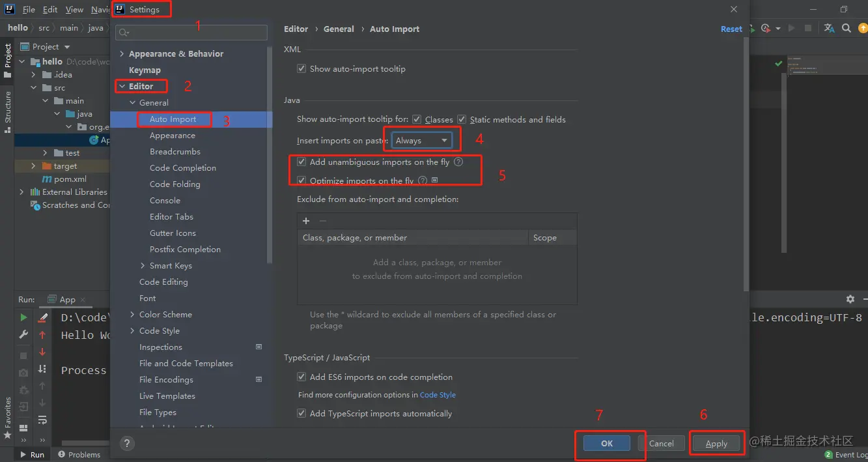Click help icon beside Add unambiguous imports
Viewport: 868px width, 462px height.
(x=458, y=162)
